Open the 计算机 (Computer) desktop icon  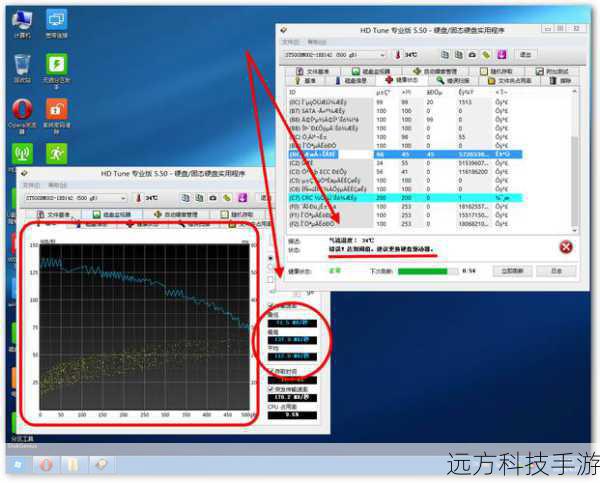(22, 24)
